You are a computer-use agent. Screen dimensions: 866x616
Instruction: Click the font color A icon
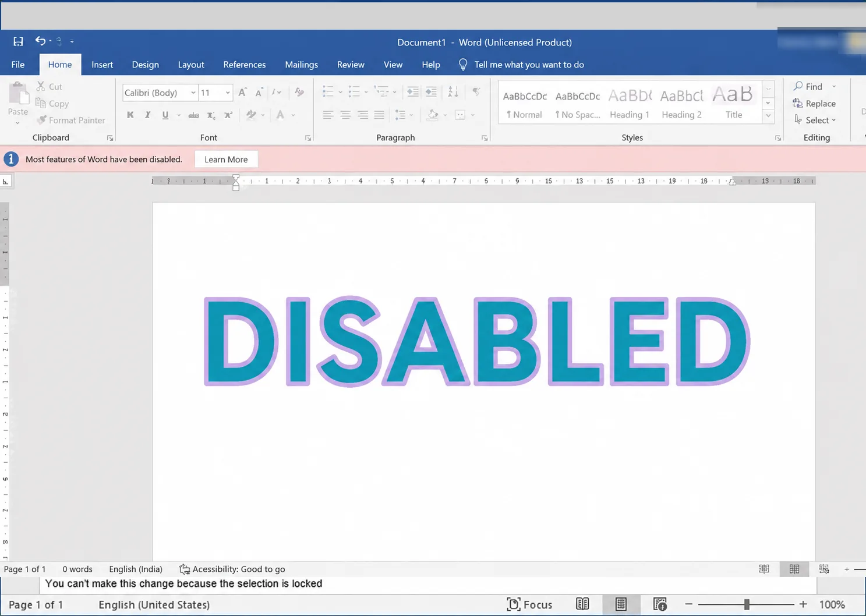(x=281, y=115)
